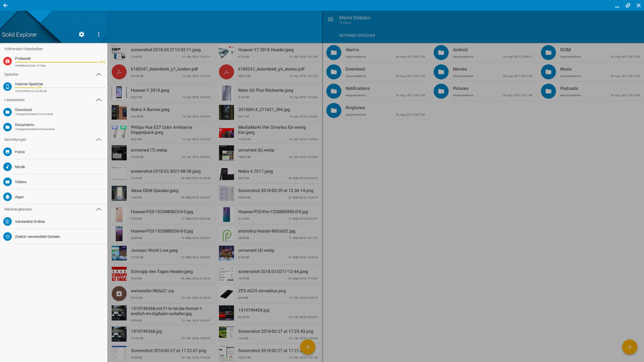Open the Music folder label

point(566,69)
